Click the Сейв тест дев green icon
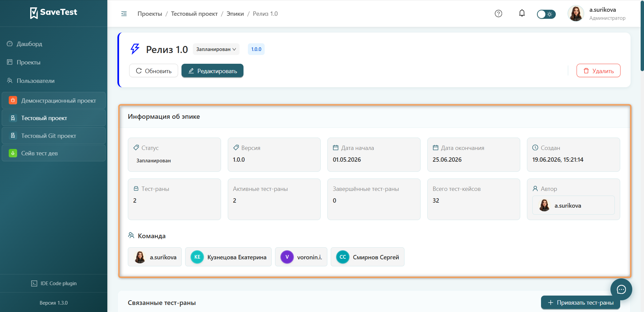The width and height of the screenshot is (644, 312). tap(13, 153)
